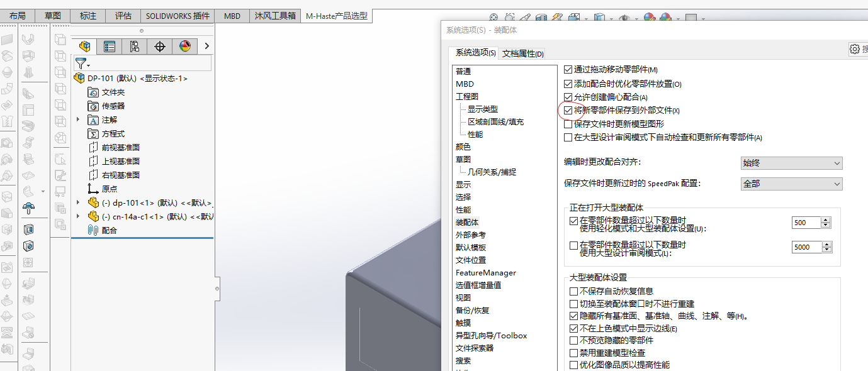
Task: Open 编辑时更改配合对齐 dropdown (始终)
Action: (792, 163)
